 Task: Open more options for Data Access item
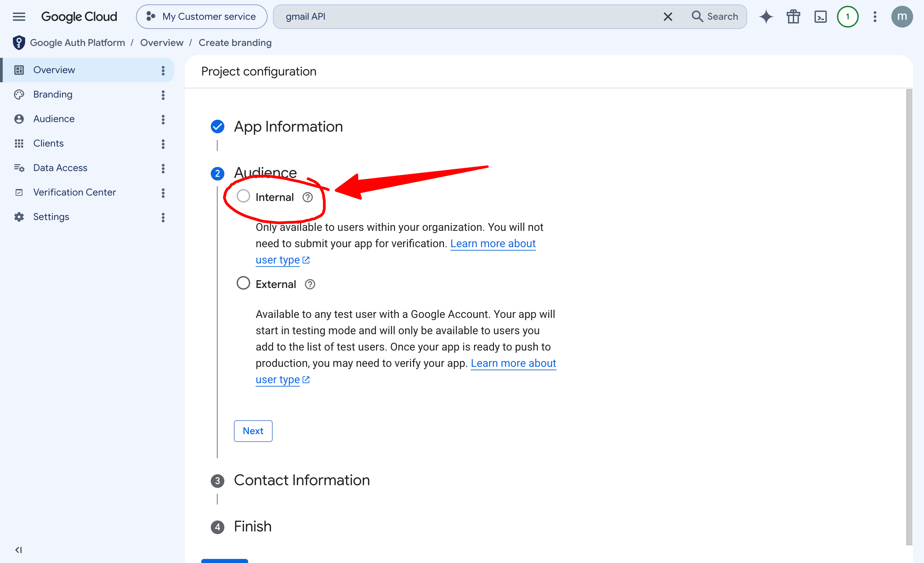tap(163, 168)
